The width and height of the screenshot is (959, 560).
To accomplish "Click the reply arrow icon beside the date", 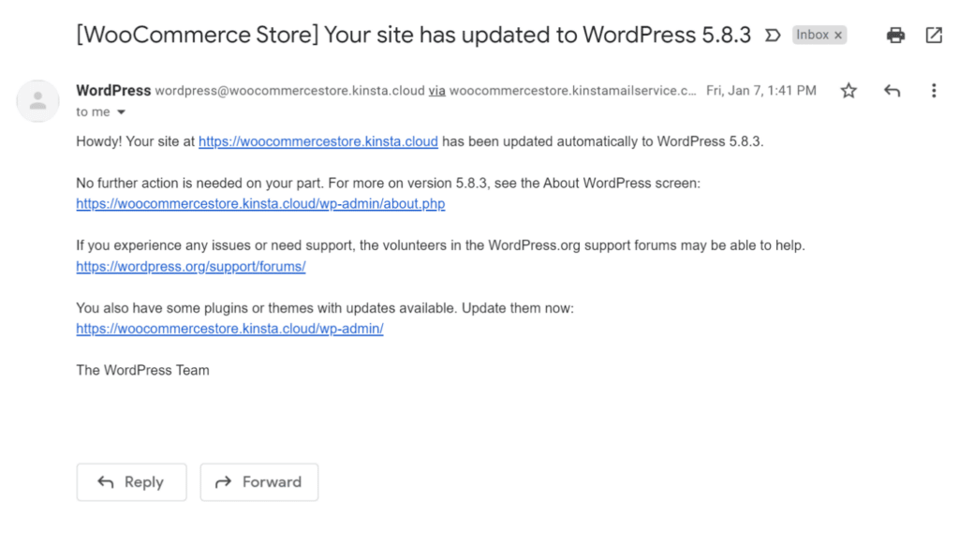I will click(x=892, y=91).
